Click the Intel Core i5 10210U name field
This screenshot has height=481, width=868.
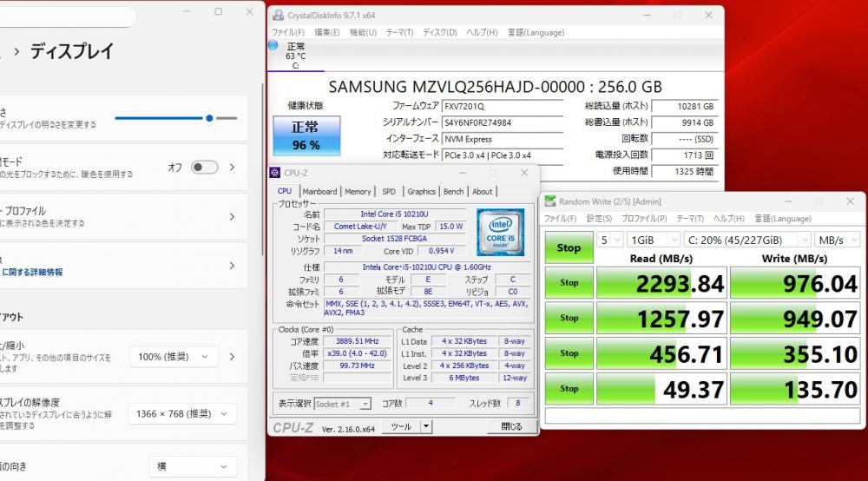(x=394, y=214)
